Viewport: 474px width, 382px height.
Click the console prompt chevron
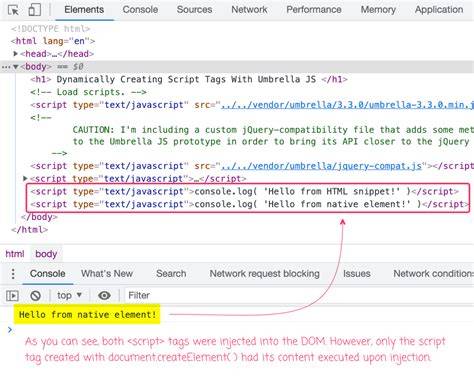pyautogui.click(x=10, y=330)
